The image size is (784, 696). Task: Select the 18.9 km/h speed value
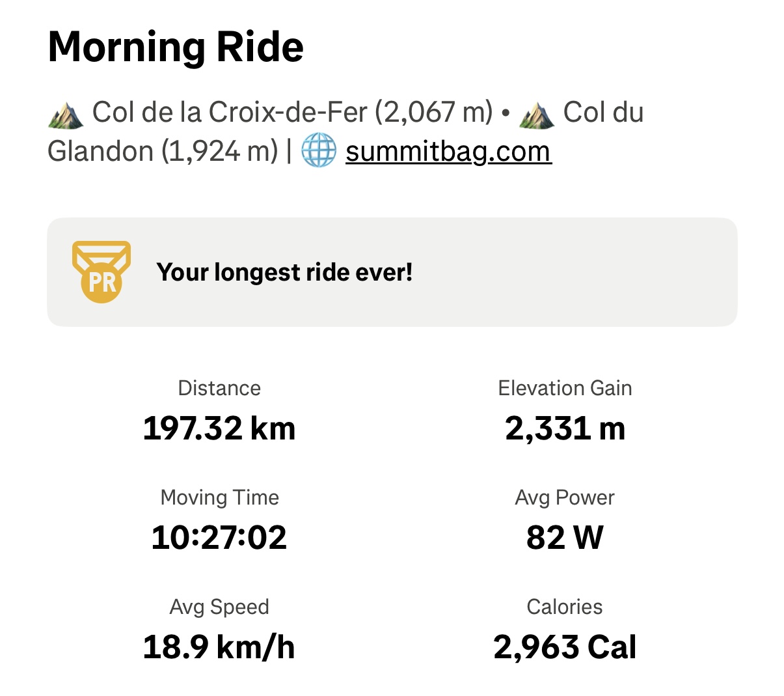[219, 647]
